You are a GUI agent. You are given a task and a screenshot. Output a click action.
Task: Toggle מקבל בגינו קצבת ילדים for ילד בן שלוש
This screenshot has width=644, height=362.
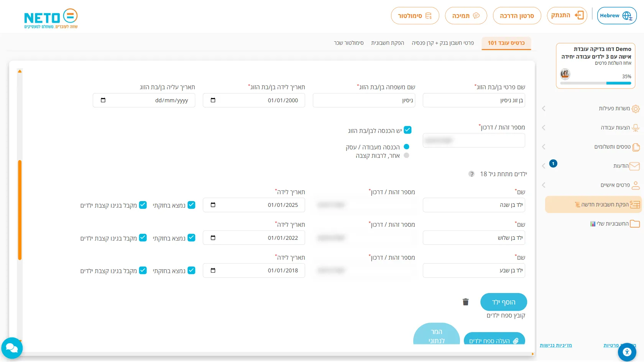click(143, 238)
